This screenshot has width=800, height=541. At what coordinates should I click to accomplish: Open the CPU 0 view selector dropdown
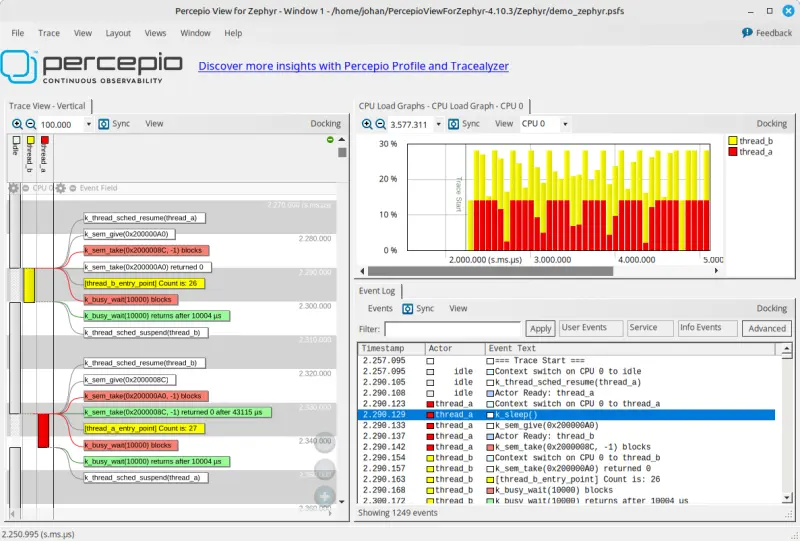click(565, 125)
